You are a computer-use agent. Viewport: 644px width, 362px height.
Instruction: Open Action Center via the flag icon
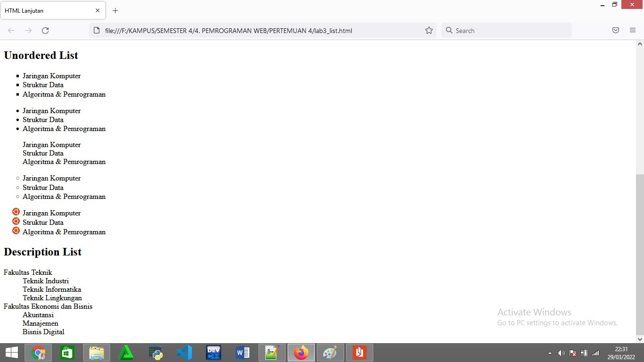pos(572,353)
